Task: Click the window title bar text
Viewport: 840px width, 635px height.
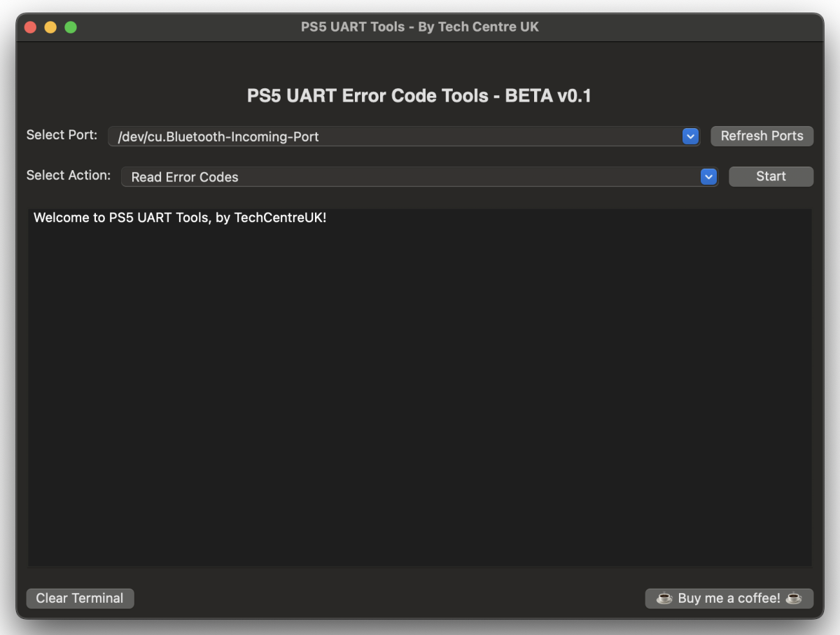Action: point(419,27)
